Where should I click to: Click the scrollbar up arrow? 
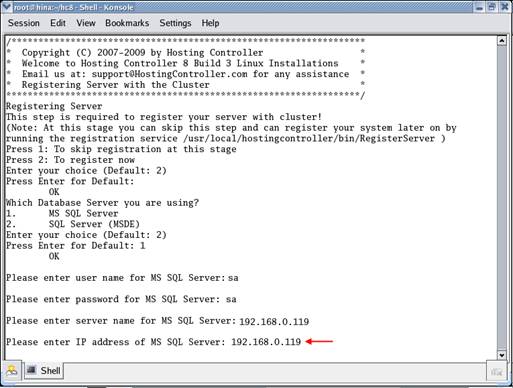502,41
